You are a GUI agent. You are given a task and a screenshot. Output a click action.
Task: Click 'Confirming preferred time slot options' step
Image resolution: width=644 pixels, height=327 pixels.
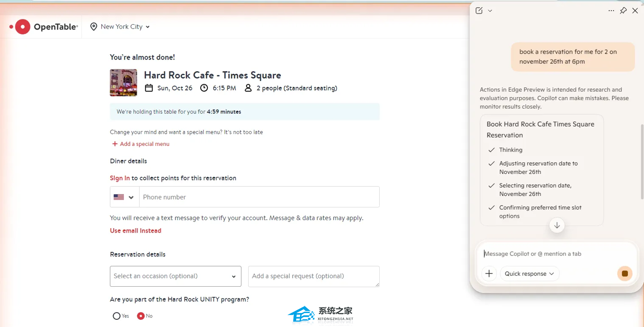tap(540, 212)
